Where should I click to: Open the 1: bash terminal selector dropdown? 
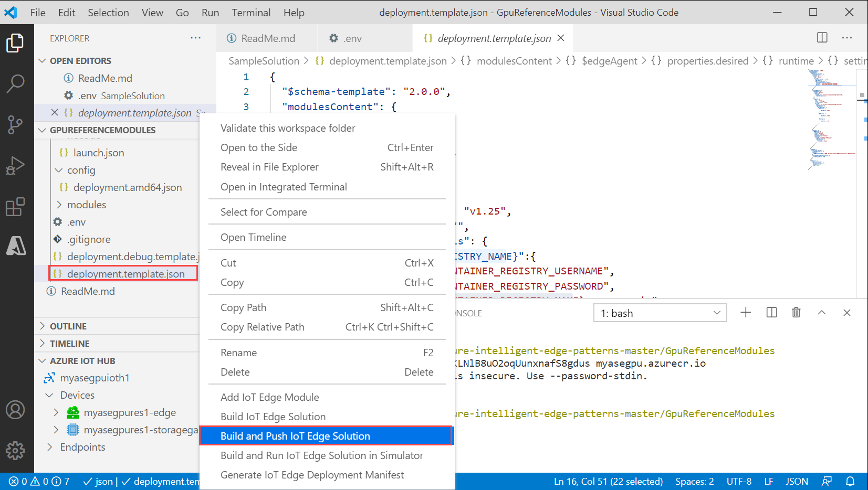660,312
